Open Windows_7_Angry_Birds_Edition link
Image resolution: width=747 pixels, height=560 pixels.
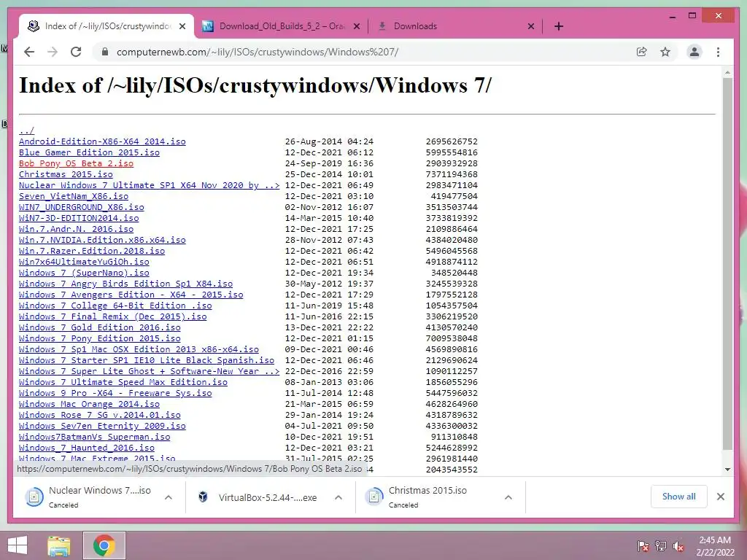click(x=125, y=284)
